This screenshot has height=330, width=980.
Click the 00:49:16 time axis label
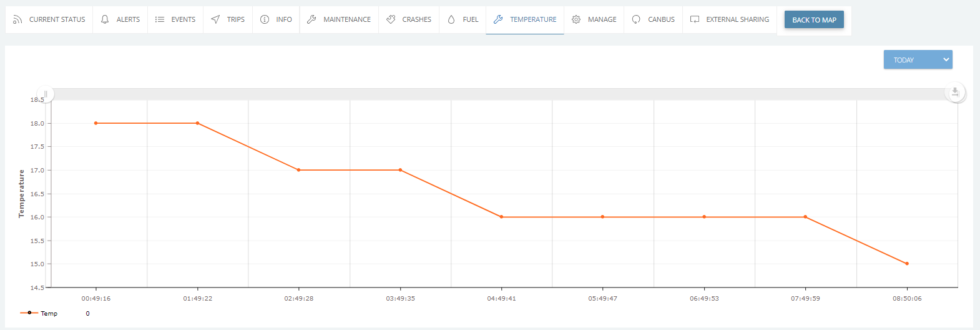pyautogui.click(x=96, y=298)
